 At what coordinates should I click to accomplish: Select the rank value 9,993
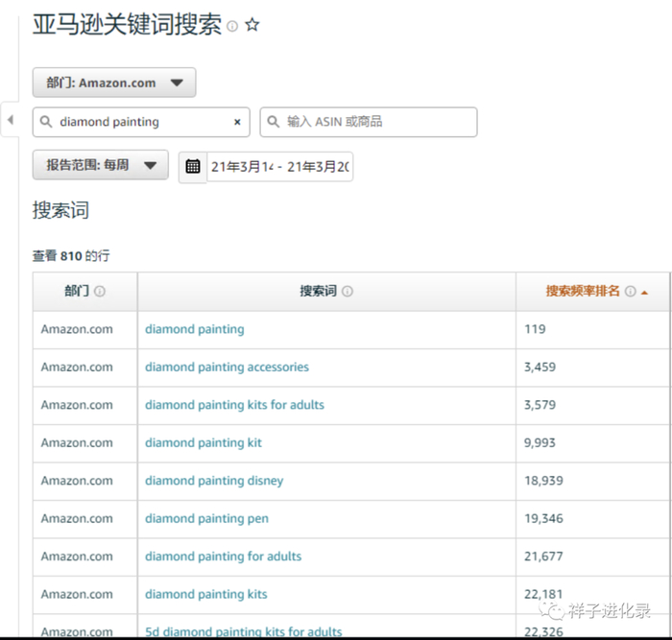pyautogui.click(x=540, y=443)
